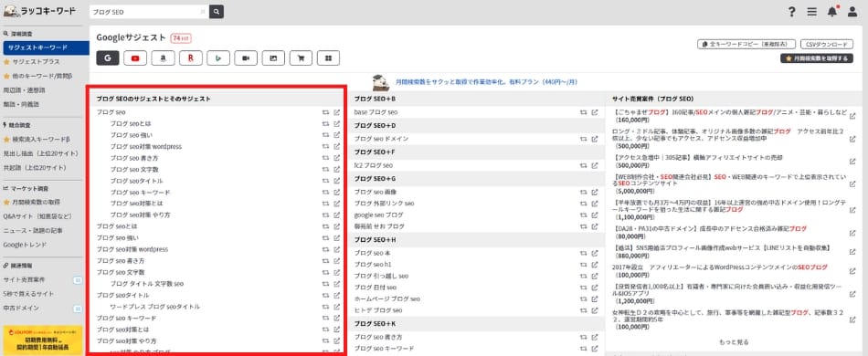The width and height of the screenshot is (868, 356).
Task: Click the search magnifier button
Action: click(x=217, y=12)
